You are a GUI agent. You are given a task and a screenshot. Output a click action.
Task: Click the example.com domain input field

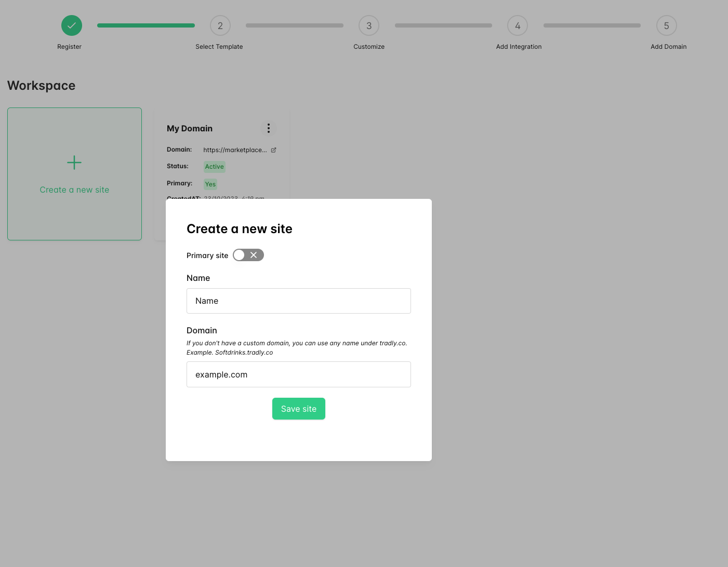[x=298, y=374]
